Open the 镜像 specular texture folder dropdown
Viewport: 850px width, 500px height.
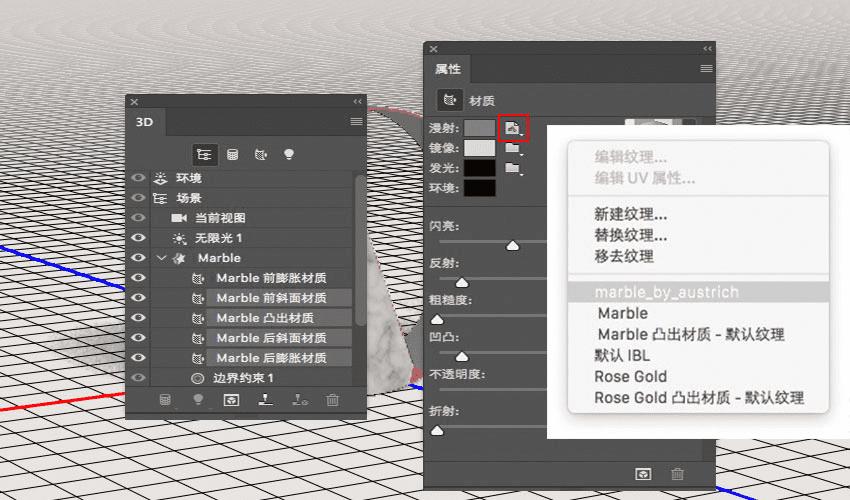(x=513, y=148)
